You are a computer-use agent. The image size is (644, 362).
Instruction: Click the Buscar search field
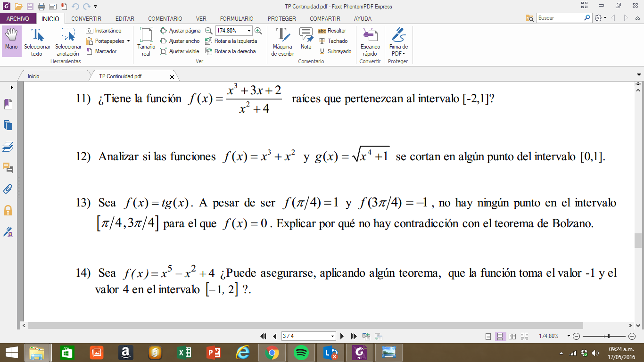click(560, 18)
